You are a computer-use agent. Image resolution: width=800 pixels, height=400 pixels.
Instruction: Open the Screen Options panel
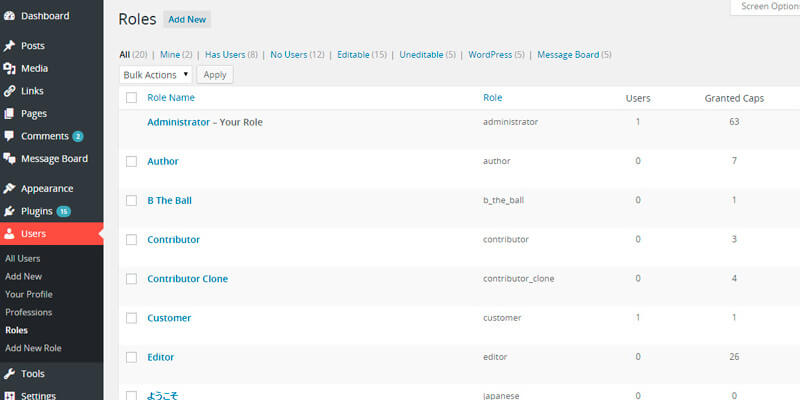point(765,7)
